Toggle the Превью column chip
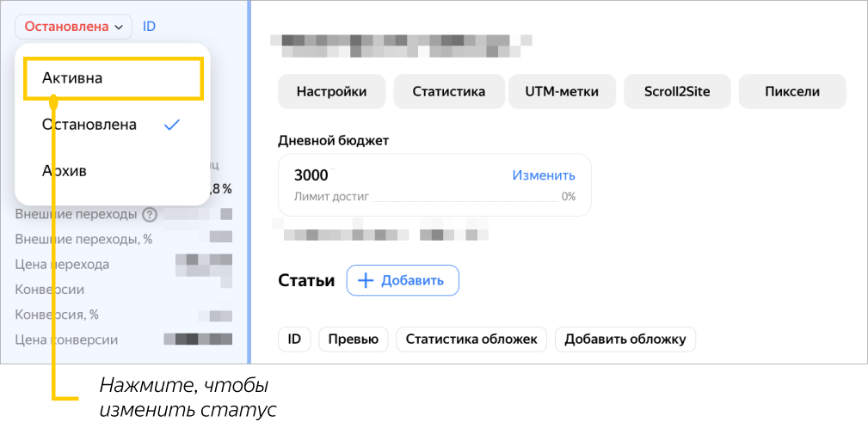Viewport: 868px width, 422px height. click(x=354, y=339)
